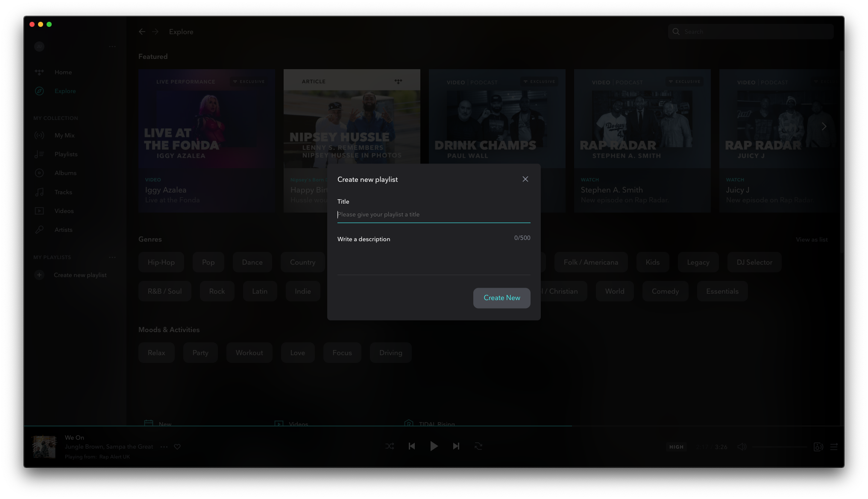Select the Country genre

point(302,263)
